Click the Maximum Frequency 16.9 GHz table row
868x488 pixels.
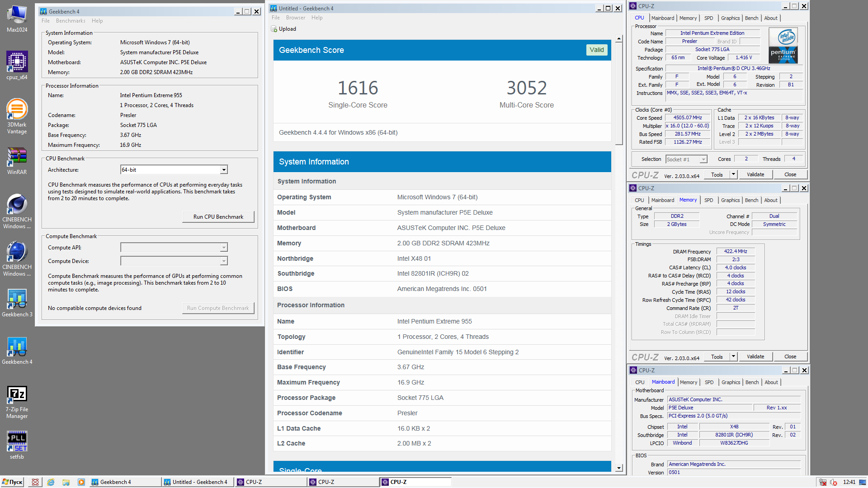tap(442, 382)
